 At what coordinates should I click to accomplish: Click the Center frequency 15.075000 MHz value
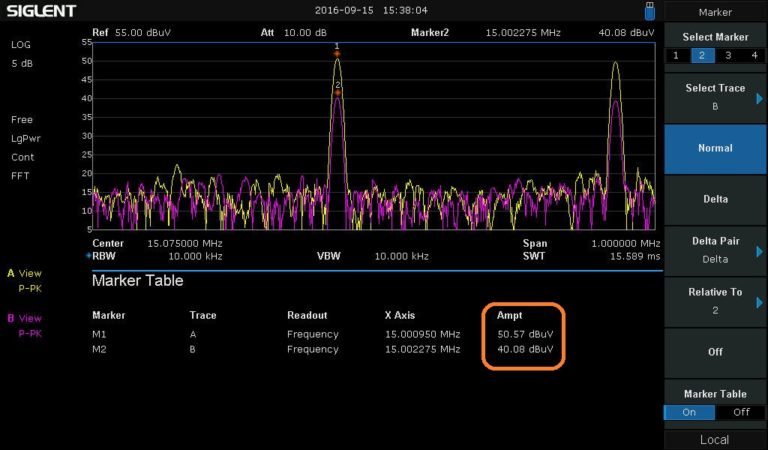point(185,243)
